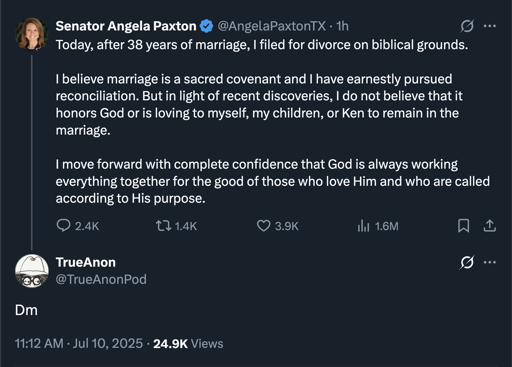Visit Senator Angela Paxton display name link
The image size is (512, 367).
(x=126, y=26)
